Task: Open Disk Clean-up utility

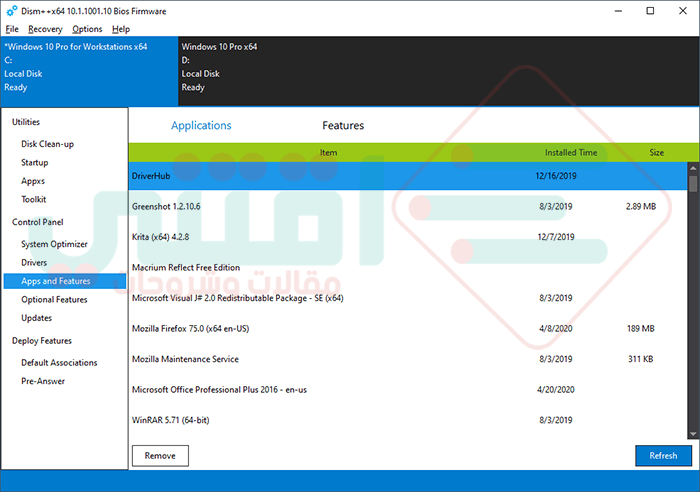Action: coord(47,144)
